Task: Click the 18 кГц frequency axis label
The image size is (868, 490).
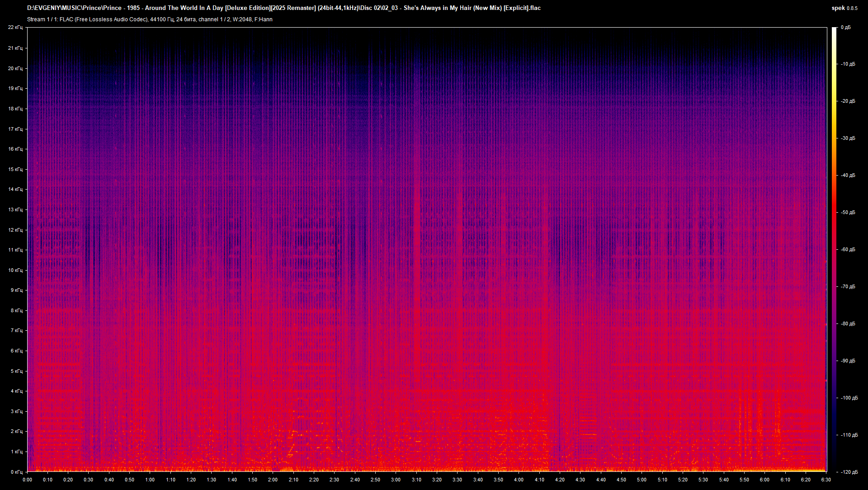Action: [x=16, y=108]
